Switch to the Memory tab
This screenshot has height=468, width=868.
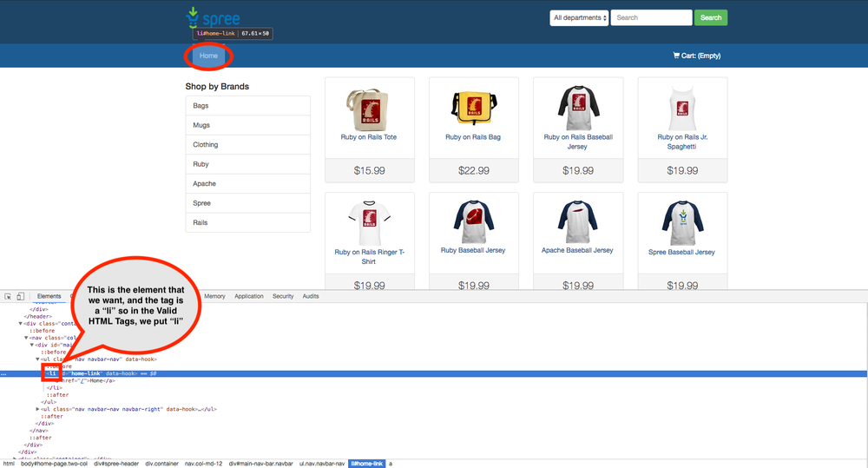point(214,296)
